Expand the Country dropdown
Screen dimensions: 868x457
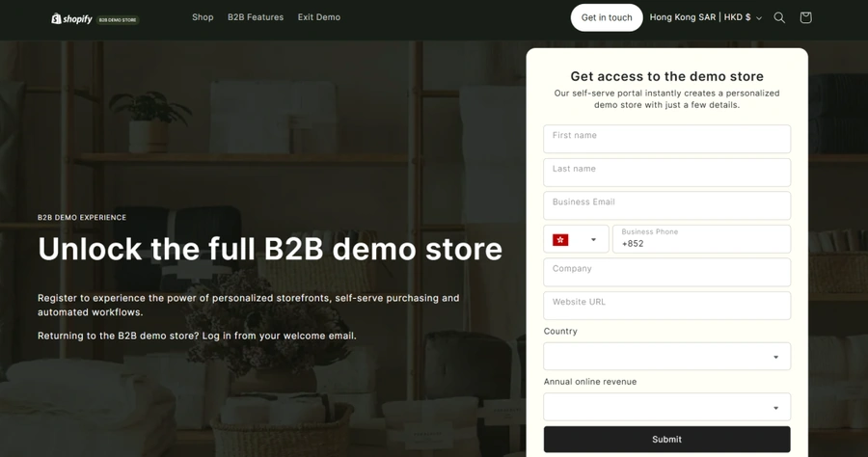pos(667,357)
